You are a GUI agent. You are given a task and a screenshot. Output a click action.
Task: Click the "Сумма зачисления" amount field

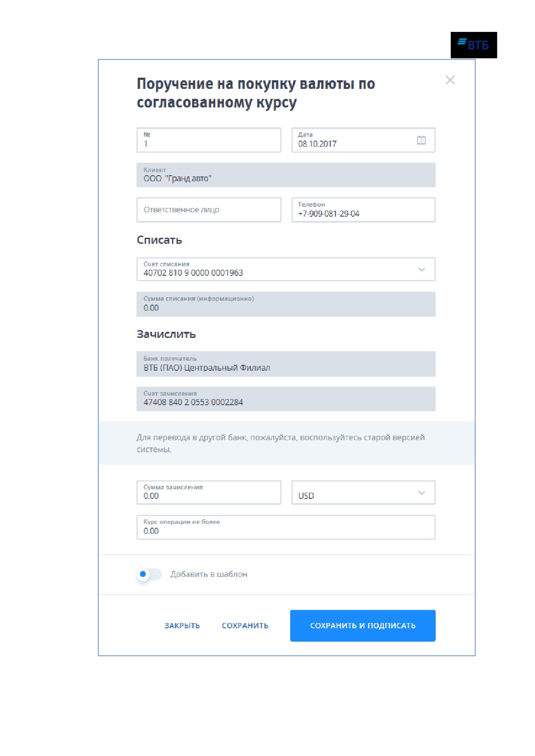[209, 492]
